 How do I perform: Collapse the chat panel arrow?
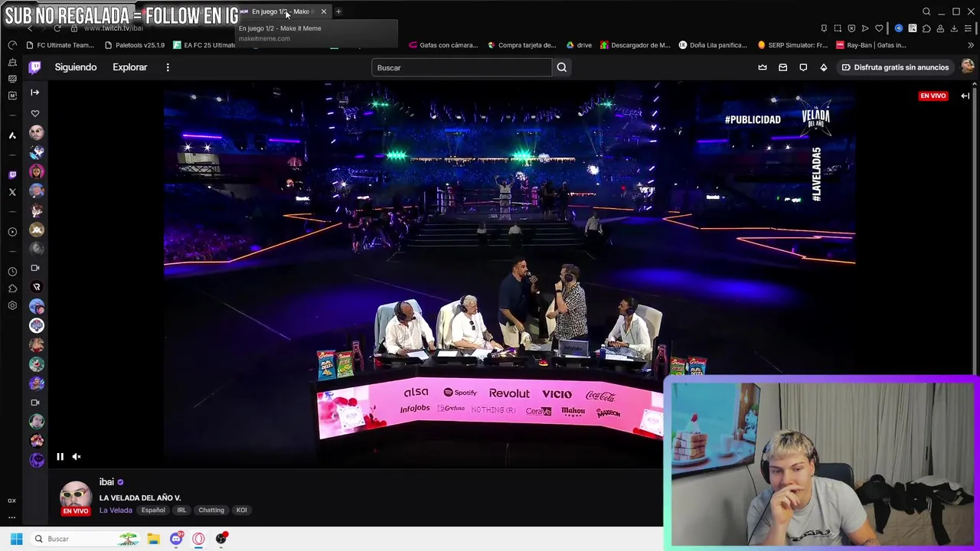click(965, 96)
